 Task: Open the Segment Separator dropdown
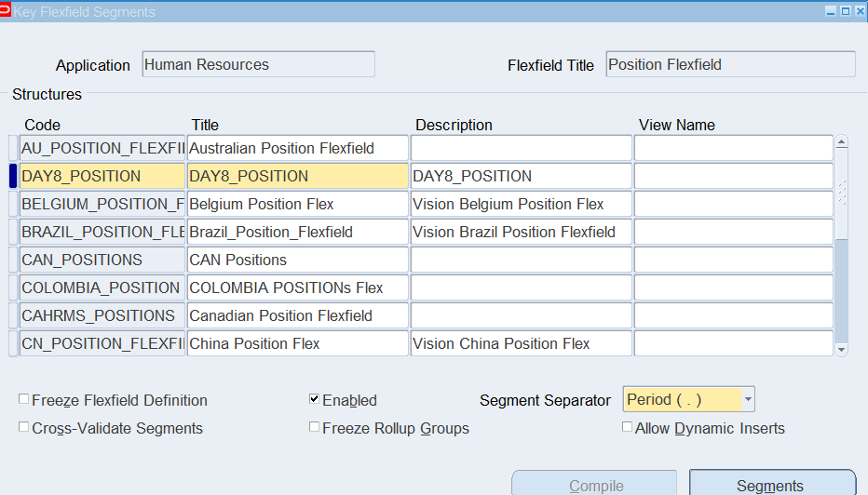coord(747,400)
